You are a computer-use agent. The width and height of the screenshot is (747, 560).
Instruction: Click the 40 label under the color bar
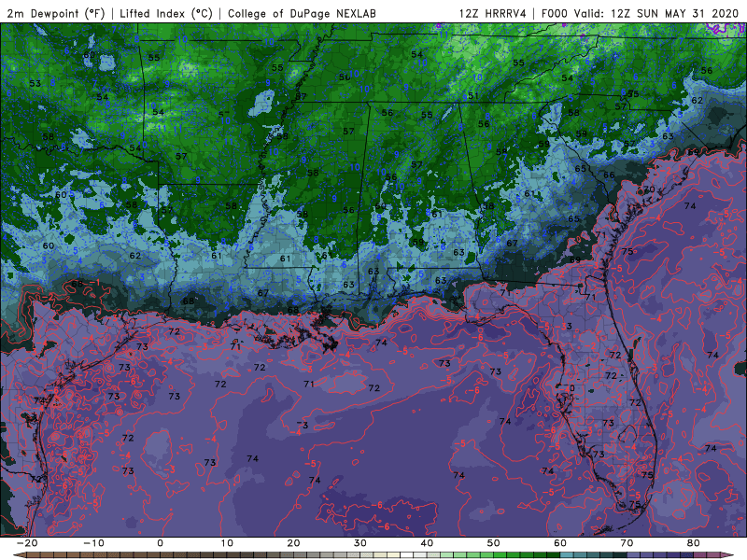[427, 543]
